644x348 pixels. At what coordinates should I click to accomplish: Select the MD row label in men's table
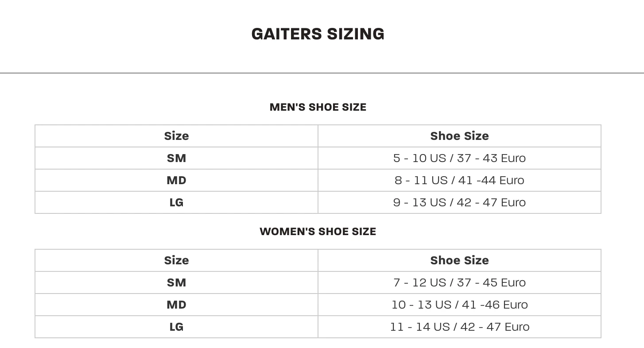176,180
